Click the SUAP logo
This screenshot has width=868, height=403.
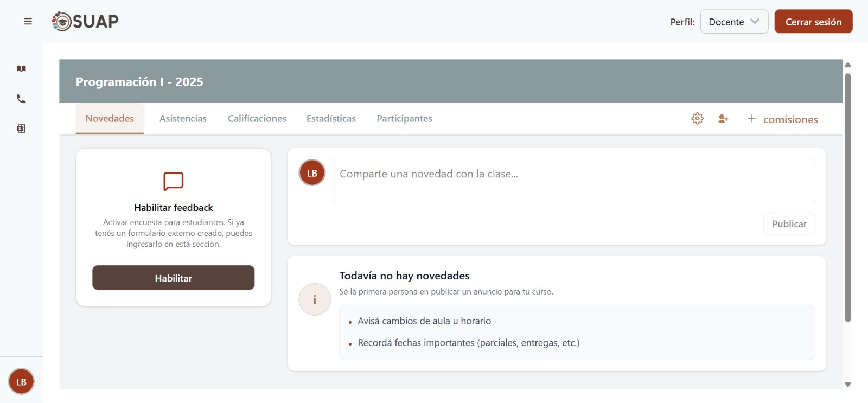[85, 21]
